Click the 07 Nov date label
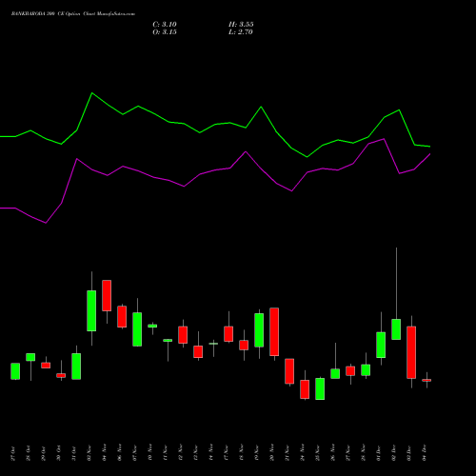The height and width of the screenshot is (476, 476). (x=135, y=452)
